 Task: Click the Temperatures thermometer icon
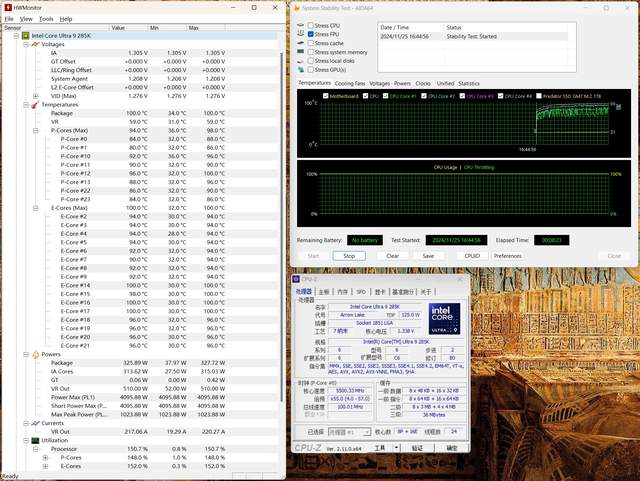36,104
